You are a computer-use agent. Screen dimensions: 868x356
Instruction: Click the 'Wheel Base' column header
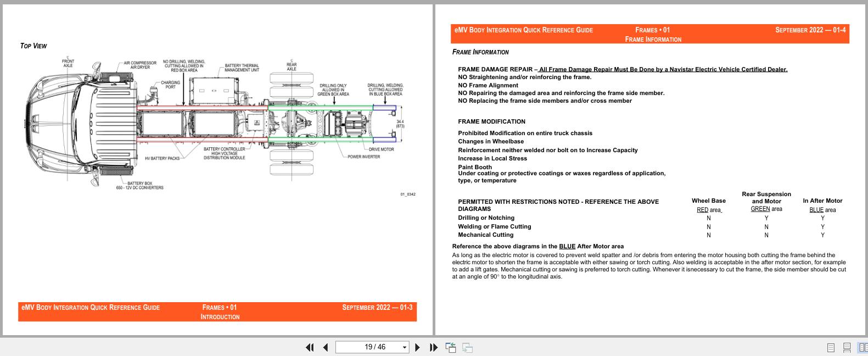pyautogui.click(x=708, y=201)
